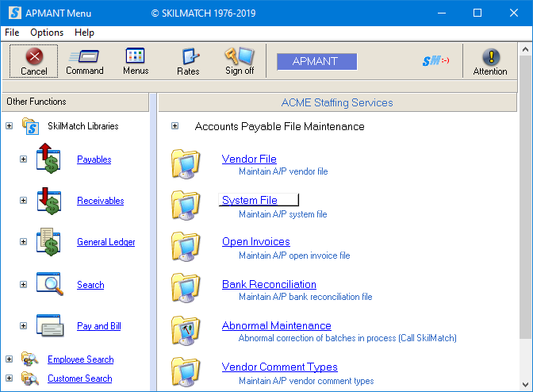Image resolution: width=533 pixels, height=392 pixels.
Task: Click the Employee Search folder icon
Action: pos(30,359)
